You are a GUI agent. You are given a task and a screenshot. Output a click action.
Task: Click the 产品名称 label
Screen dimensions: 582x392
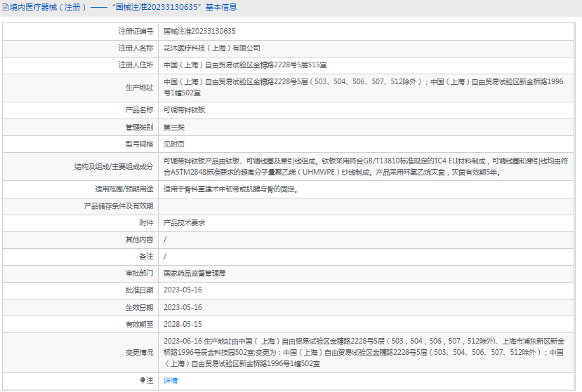coord(139,110)
